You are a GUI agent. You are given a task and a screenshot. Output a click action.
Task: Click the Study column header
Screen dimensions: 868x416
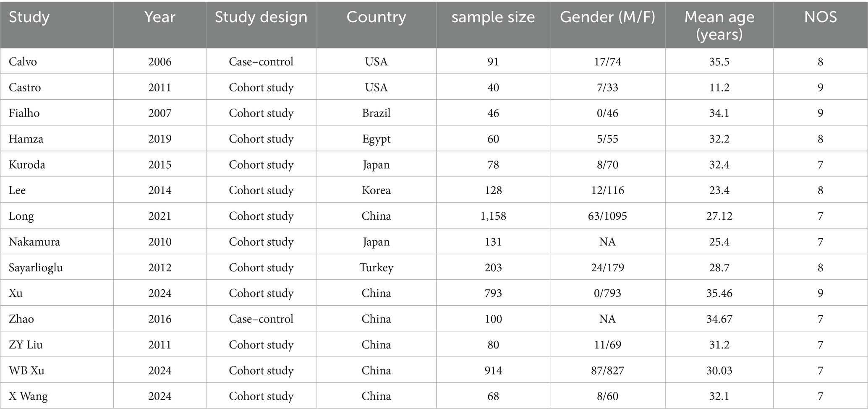29,18
